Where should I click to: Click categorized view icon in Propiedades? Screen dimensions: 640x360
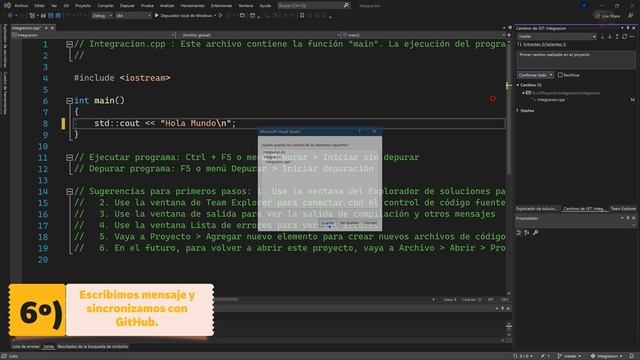(520, 232)
